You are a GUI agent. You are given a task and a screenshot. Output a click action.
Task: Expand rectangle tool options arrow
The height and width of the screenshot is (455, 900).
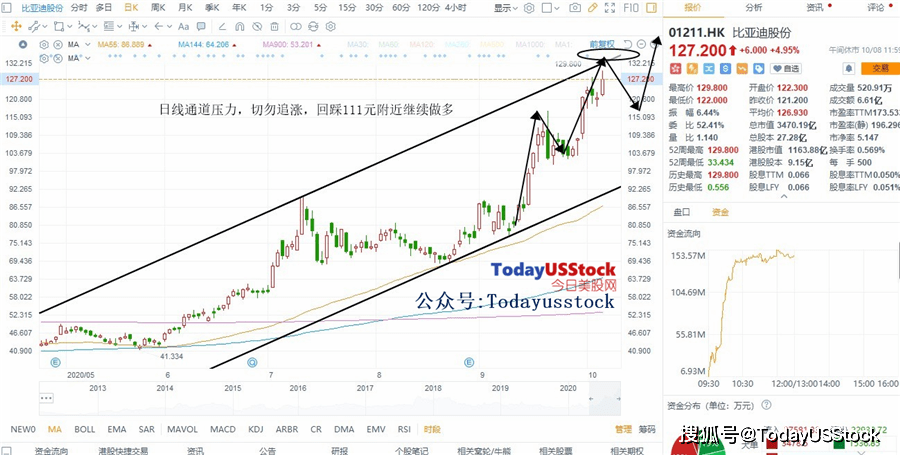pyautogui.click(x=69, y=26)
